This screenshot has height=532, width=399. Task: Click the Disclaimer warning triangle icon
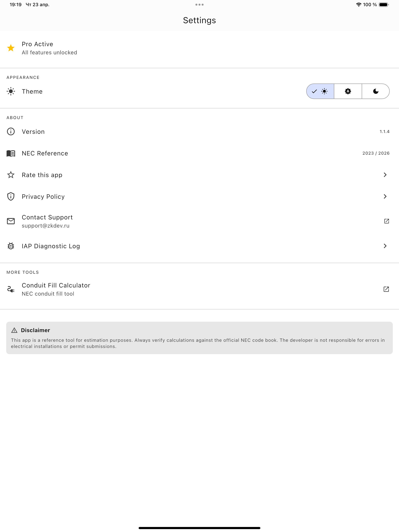[14, 330]
